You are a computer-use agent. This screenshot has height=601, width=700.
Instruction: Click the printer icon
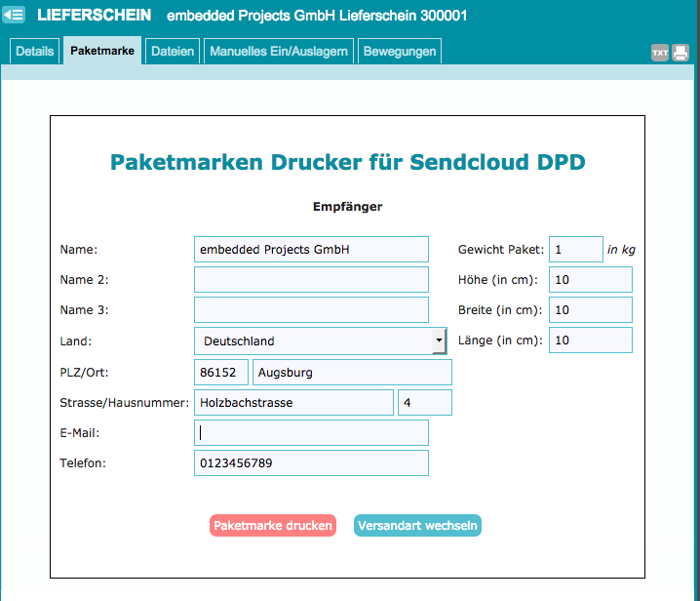(x=680, y=53)
